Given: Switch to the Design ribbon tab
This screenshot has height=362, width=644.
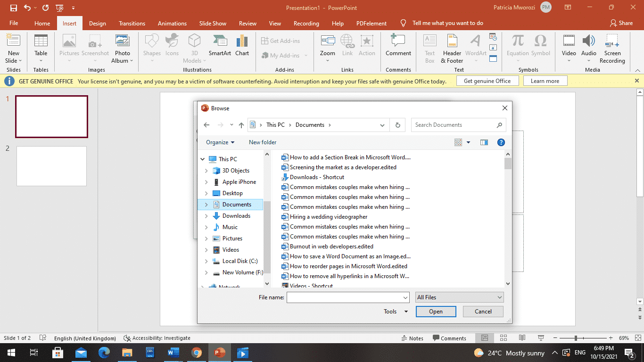Looking at the screenshot, I should (x=97, y=23).
